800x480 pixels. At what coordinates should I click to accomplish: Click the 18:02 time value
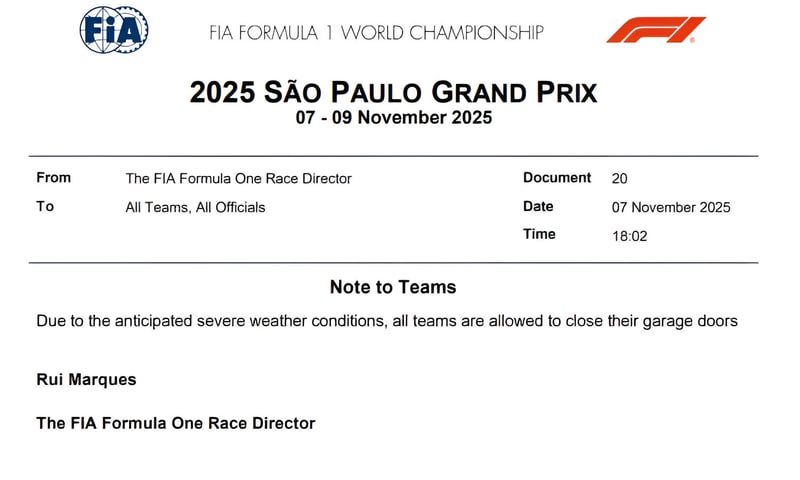(629, 235)
